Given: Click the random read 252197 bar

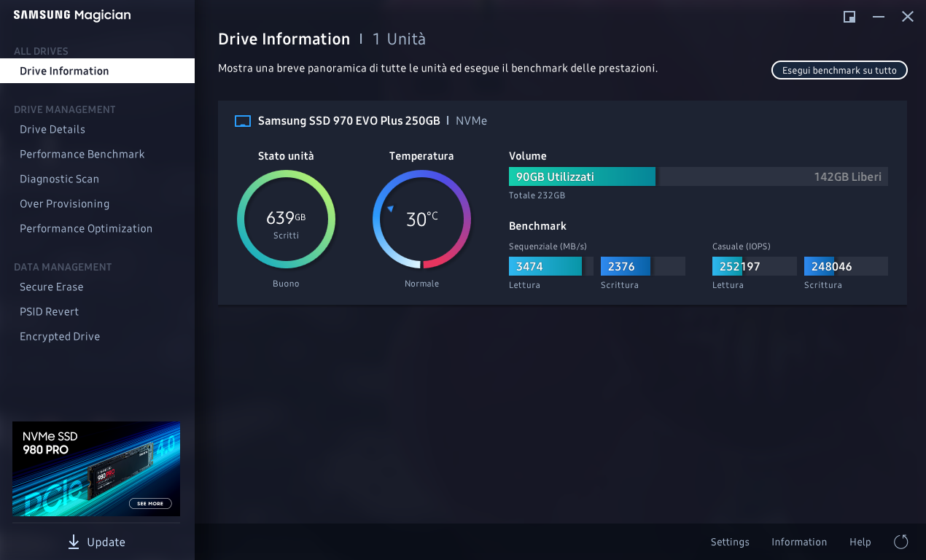Looking at the screenshot, I should coord(754,266).
